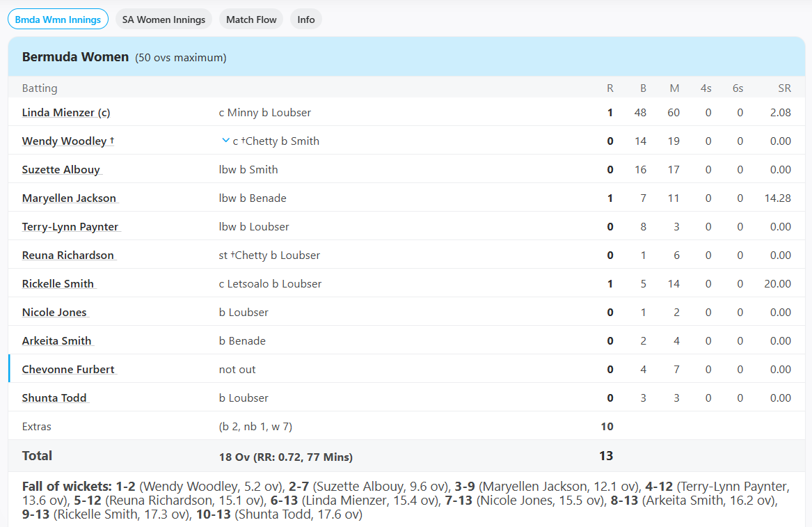Select extras breakdown '(b 2, nb 1, w 7)'

click(255, 427)
